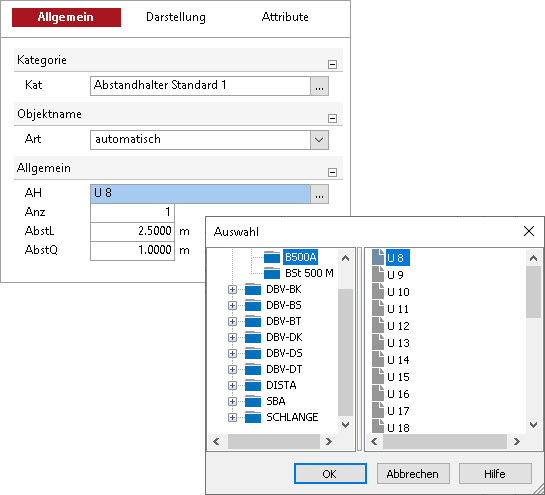Switch to the Attribute tab
The height and width of the screenshot is (495, 545).
[285, 17]
